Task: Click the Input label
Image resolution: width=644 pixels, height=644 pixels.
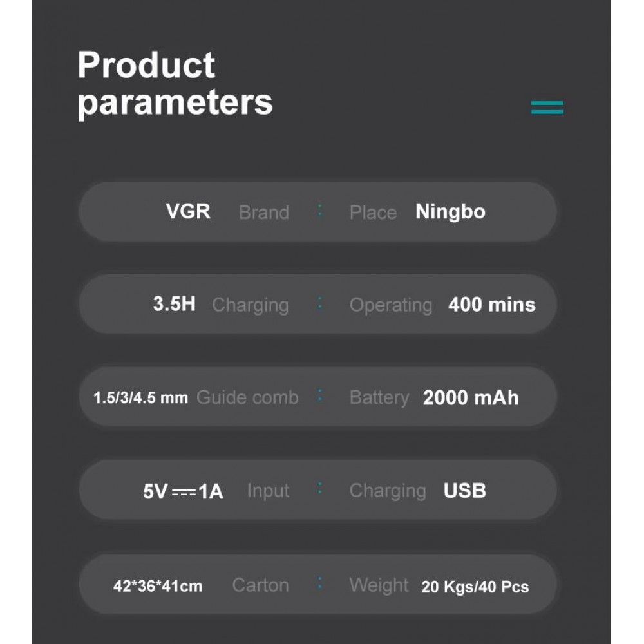Action: 268,491
